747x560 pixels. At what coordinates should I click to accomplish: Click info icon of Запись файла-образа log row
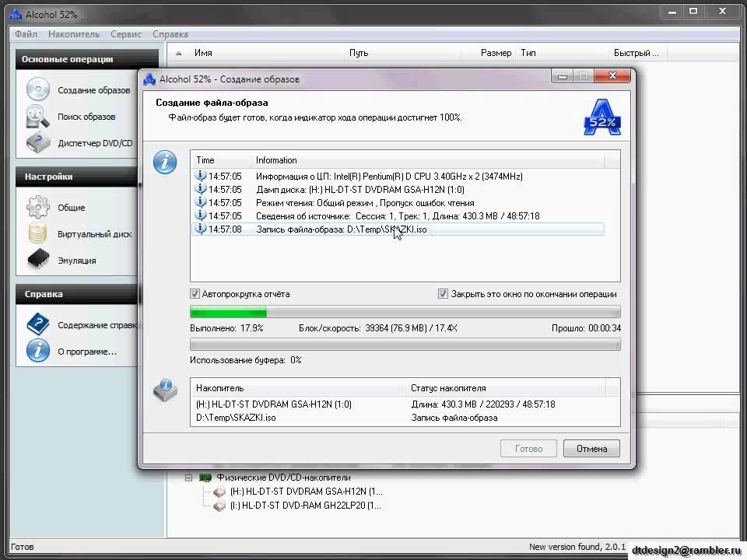tap(201, 229)
